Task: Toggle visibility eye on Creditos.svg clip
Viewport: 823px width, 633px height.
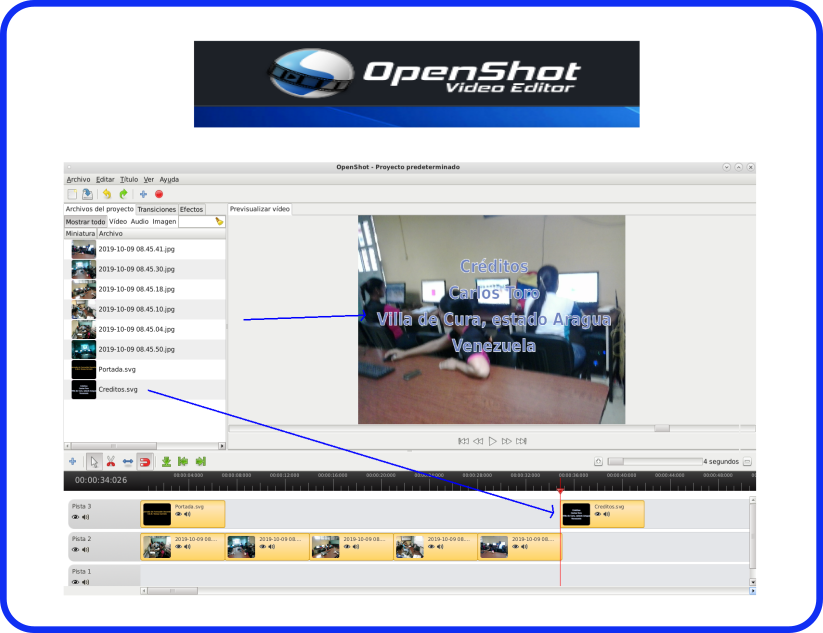Action: pyautogui.click(x=598, y=514)
